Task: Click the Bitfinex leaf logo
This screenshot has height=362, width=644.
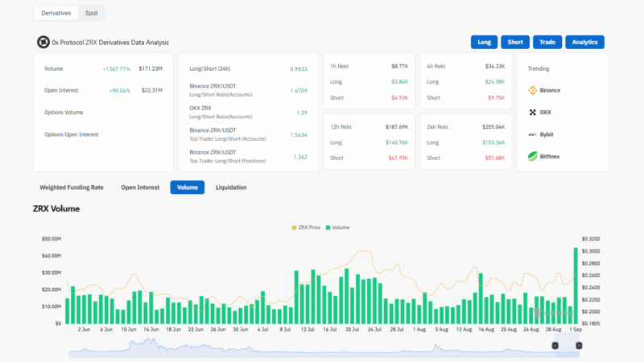Action: pyautogui.click(x=533, y=157)
